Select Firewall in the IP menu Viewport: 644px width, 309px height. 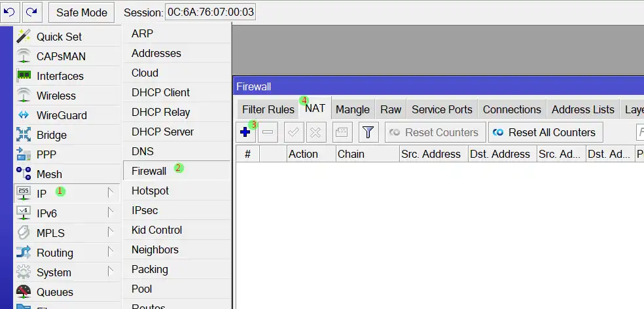(149, 171)
